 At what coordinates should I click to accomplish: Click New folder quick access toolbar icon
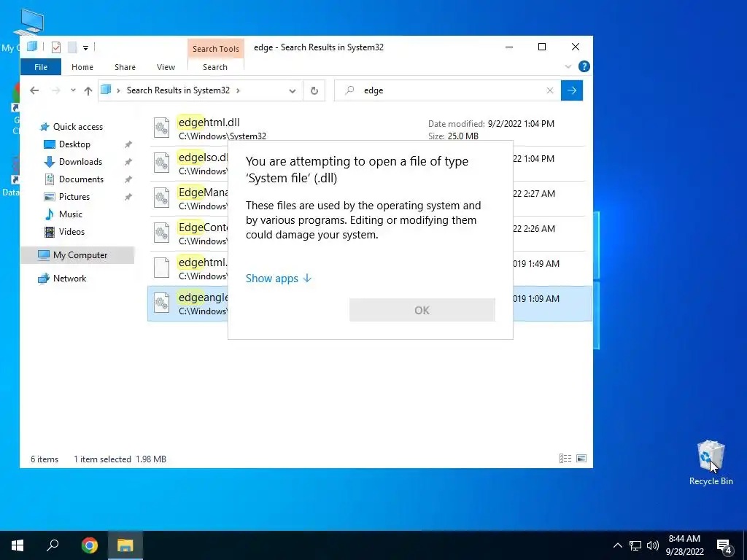[72, 47]
